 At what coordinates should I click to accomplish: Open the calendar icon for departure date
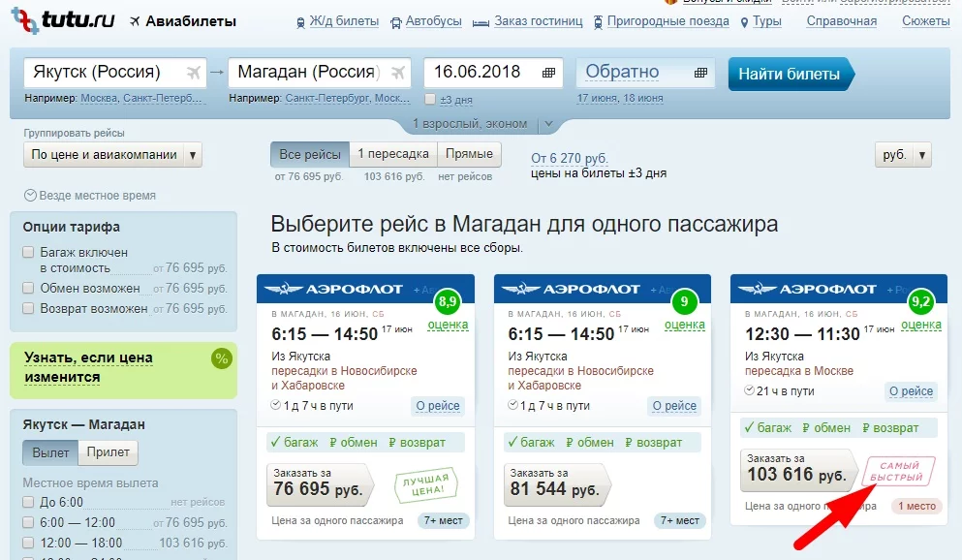(x=548, y=73)
